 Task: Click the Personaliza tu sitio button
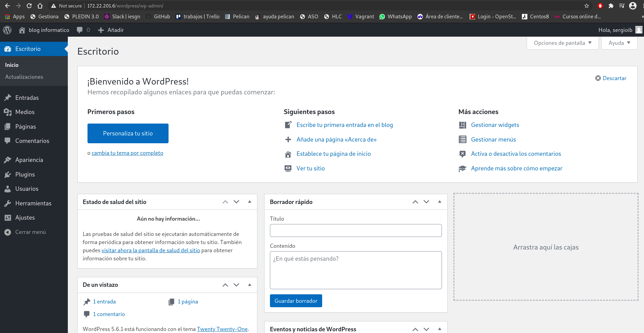coord(128,133)
